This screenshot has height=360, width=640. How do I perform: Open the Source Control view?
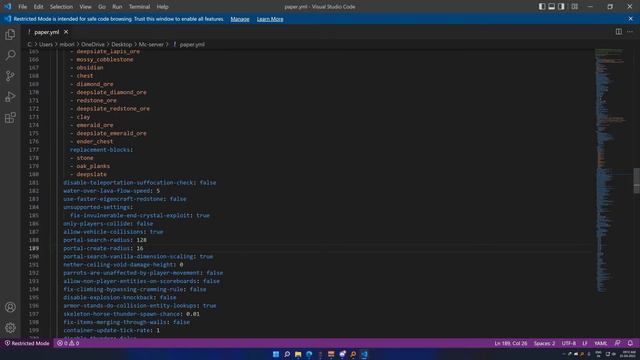click(x=10, y=76)
